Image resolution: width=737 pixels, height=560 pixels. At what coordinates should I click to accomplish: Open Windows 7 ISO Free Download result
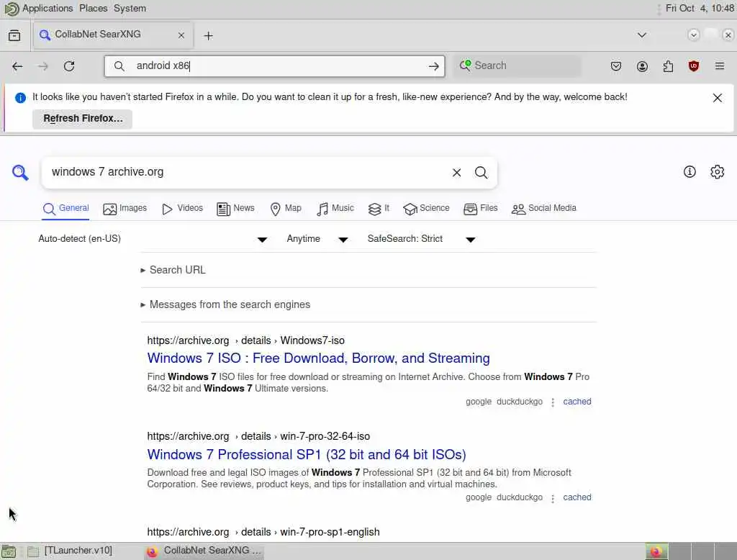click(318, 358)
